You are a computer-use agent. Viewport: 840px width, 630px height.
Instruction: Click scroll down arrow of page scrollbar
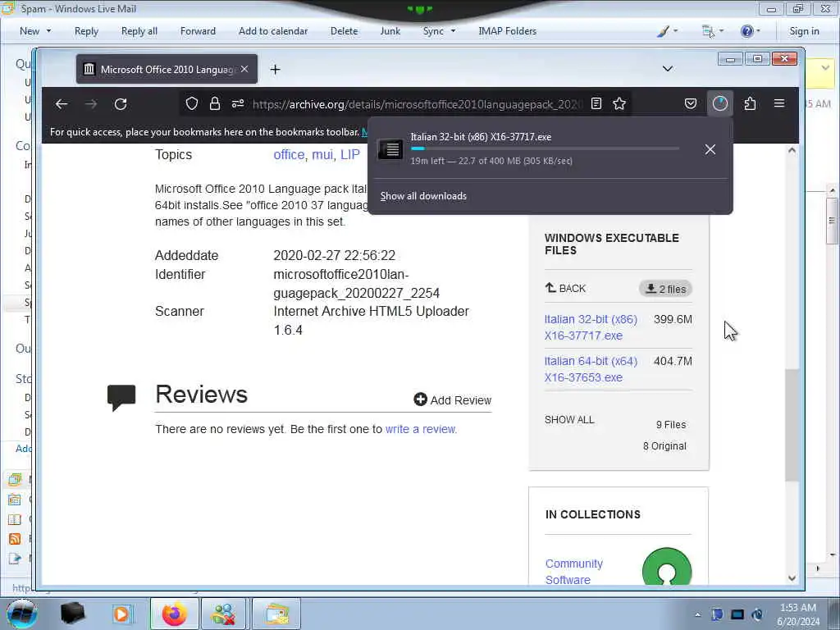(792, 578)
